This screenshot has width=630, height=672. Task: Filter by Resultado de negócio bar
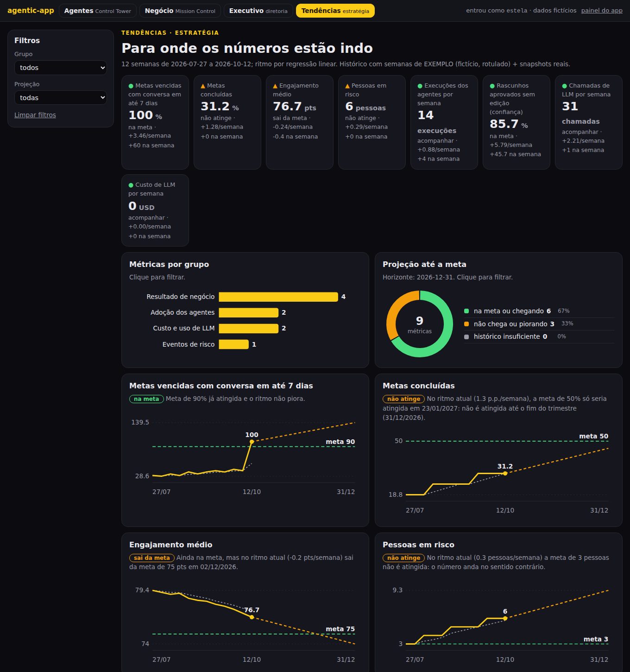[278, 297]
